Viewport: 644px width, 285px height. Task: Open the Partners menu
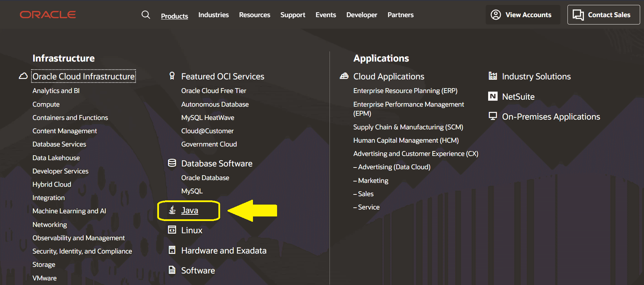[x=400, y=15]
